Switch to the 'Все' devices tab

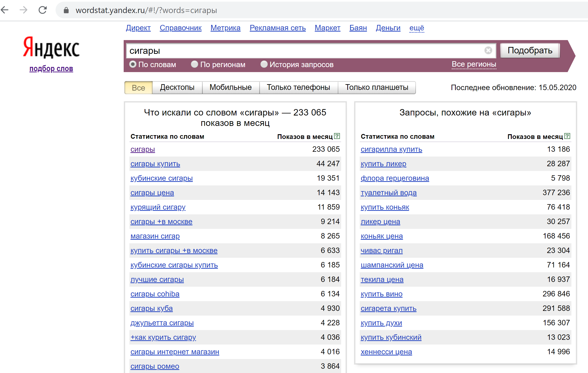tap(138, 87)
